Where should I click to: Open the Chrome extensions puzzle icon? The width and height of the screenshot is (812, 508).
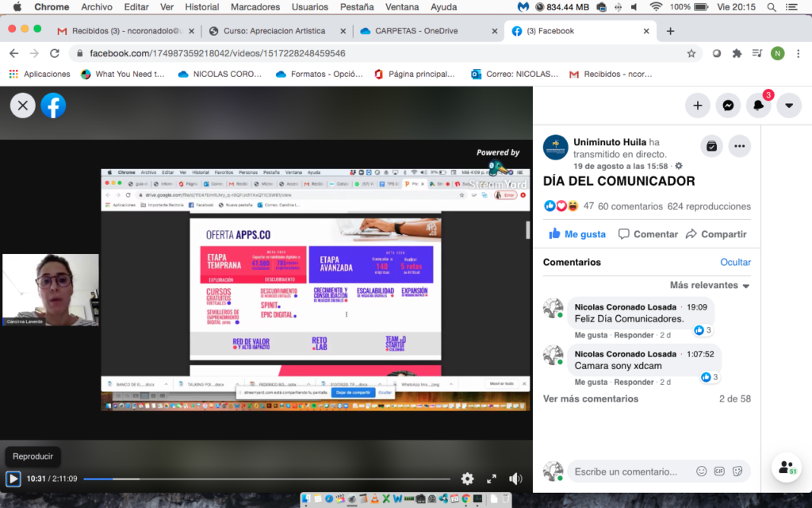tap(737, 53)
